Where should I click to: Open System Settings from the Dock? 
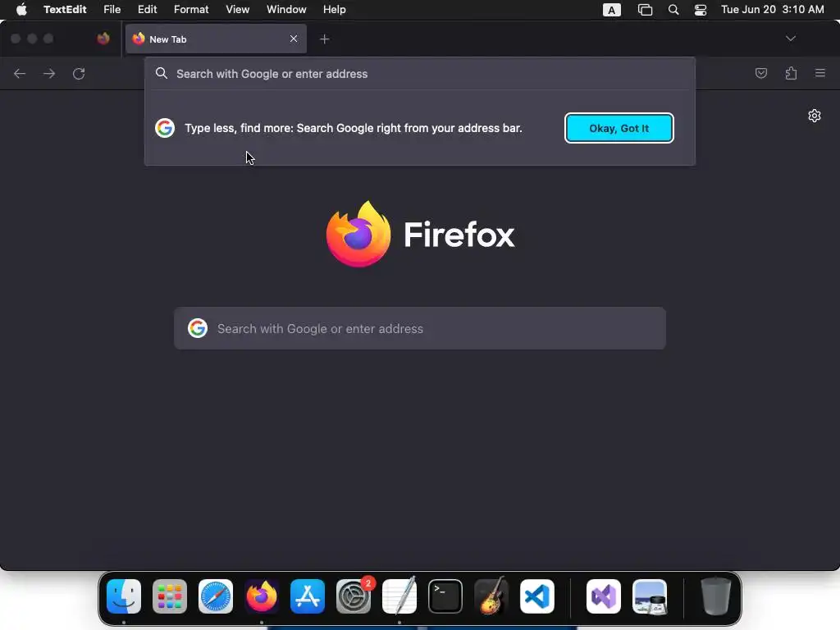click(354, 596)
